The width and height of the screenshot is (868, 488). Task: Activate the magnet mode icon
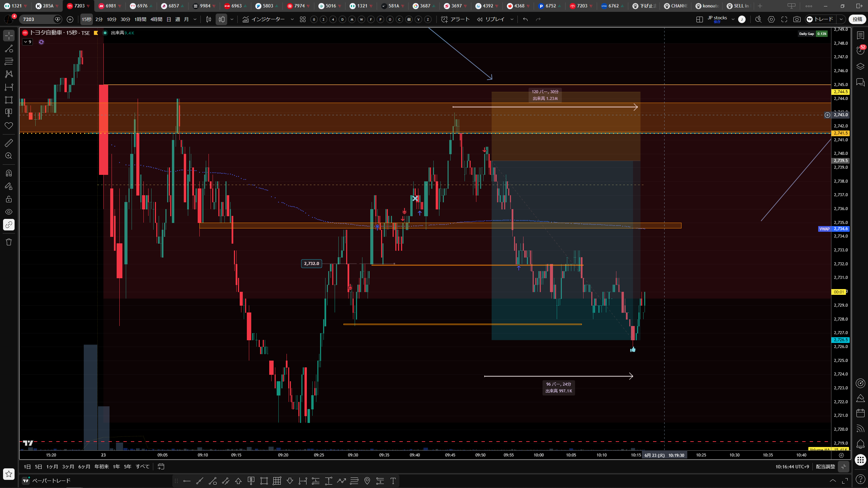point(9,173)
